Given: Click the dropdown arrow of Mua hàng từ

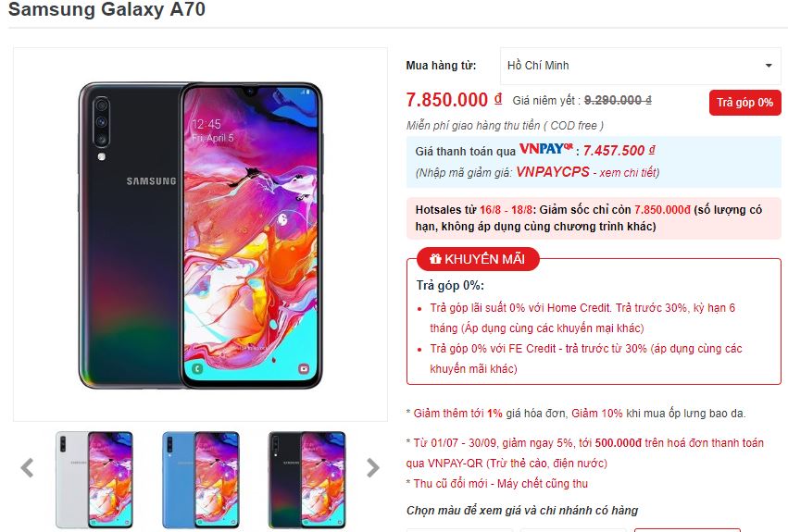Looking at the screenshot, I should click(769, 66).
